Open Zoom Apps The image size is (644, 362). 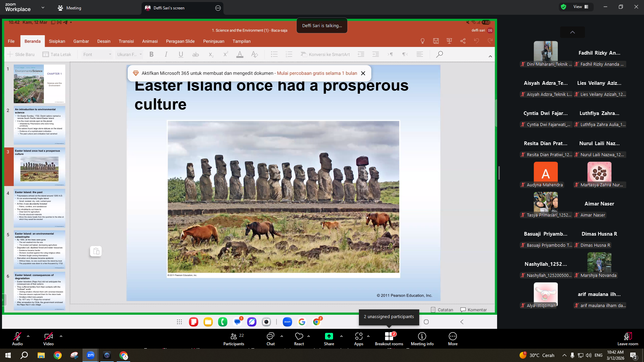coord(359,339)
